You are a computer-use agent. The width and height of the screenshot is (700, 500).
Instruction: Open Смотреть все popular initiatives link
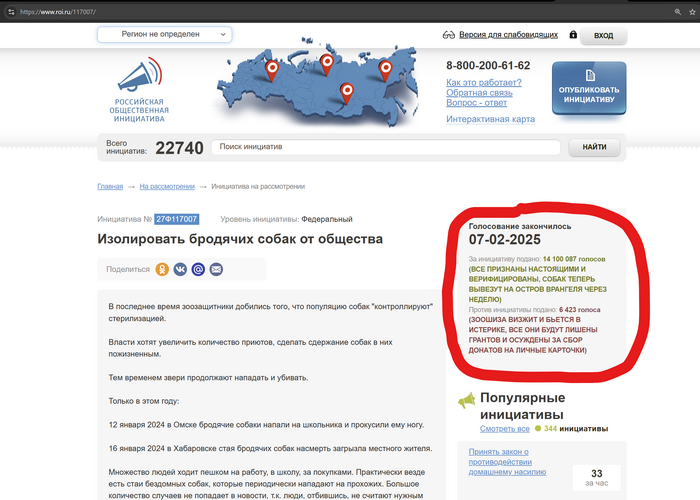coord(504,428)
